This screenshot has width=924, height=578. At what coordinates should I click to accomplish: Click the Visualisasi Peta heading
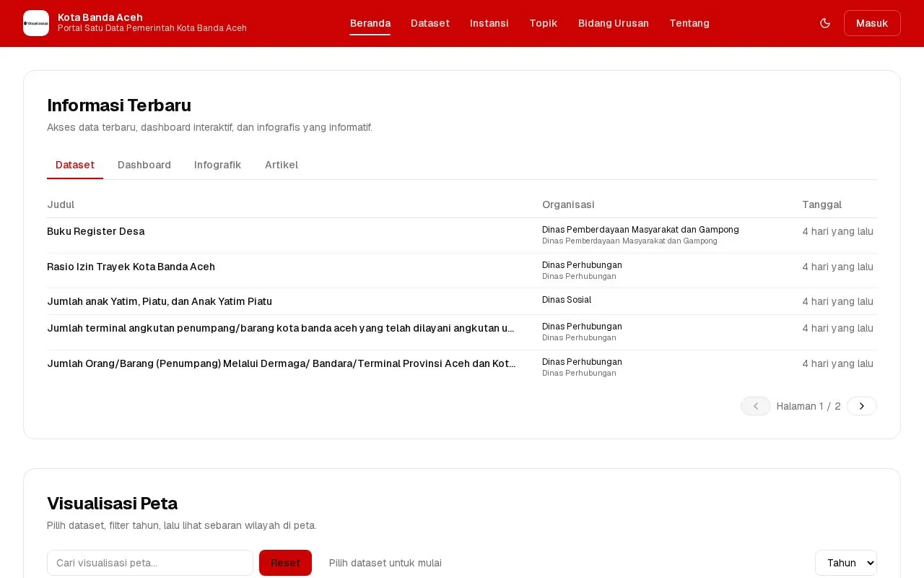[112, 504]
